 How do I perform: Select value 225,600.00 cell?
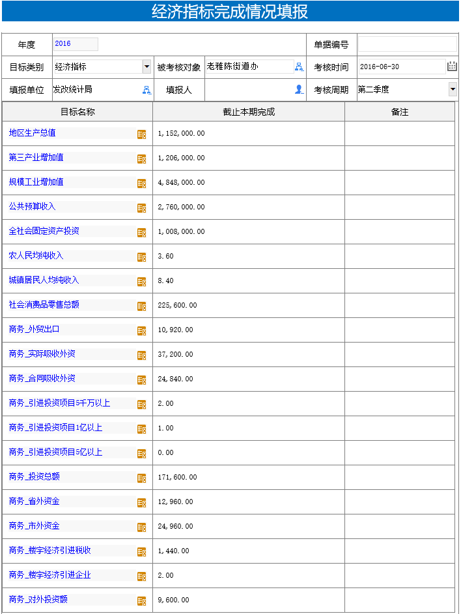249,305
